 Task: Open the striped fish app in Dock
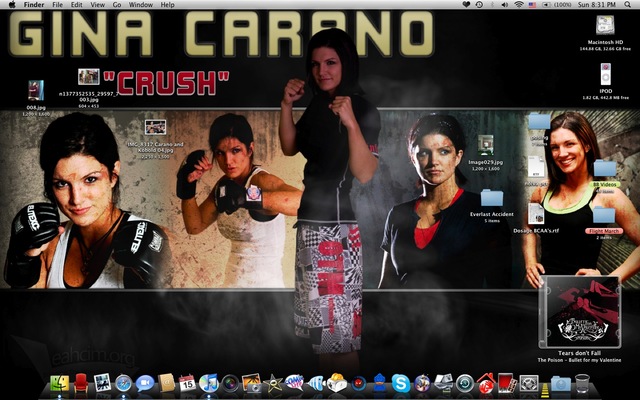[x=316, y=383]
